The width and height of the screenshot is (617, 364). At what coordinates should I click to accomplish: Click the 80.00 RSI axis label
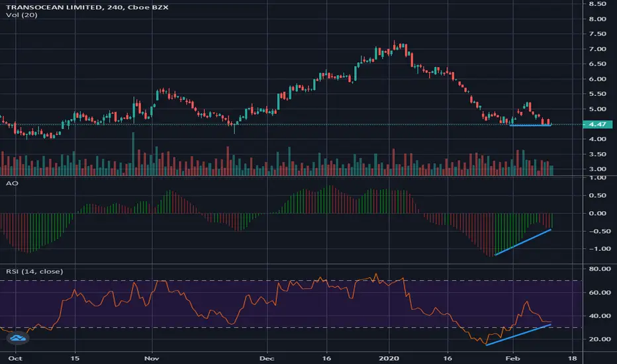[600, 269]
